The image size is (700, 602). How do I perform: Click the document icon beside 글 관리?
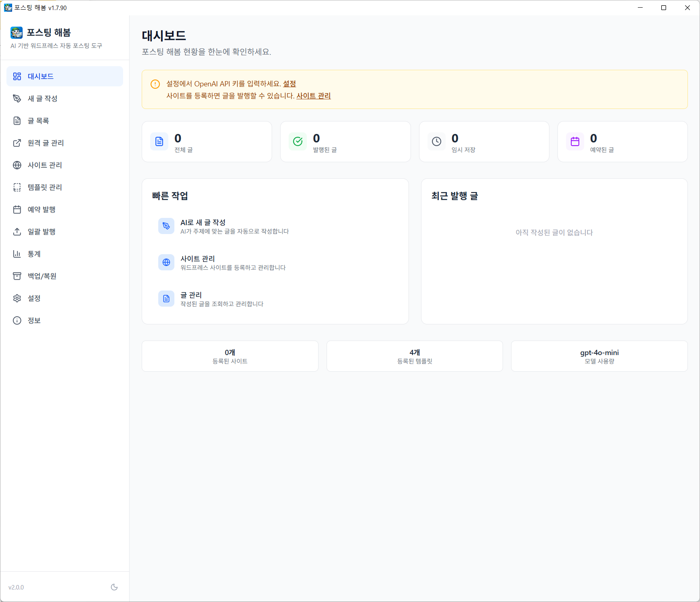(x=166, y=299)
